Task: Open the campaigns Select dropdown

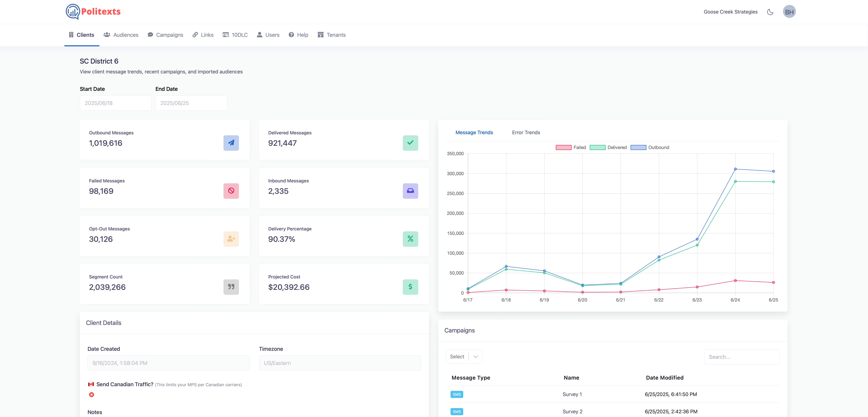Action: (x=464, y=356)
